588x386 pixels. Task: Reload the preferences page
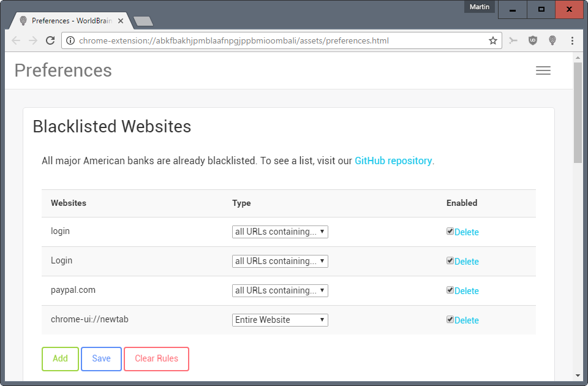[x=50, y=40]
